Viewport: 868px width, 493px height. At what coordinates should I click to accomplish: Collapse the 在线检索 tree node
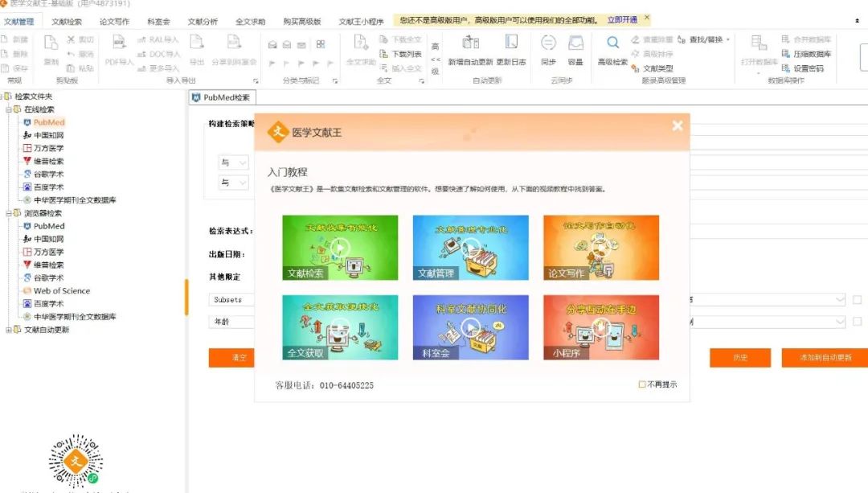point(8,109)
